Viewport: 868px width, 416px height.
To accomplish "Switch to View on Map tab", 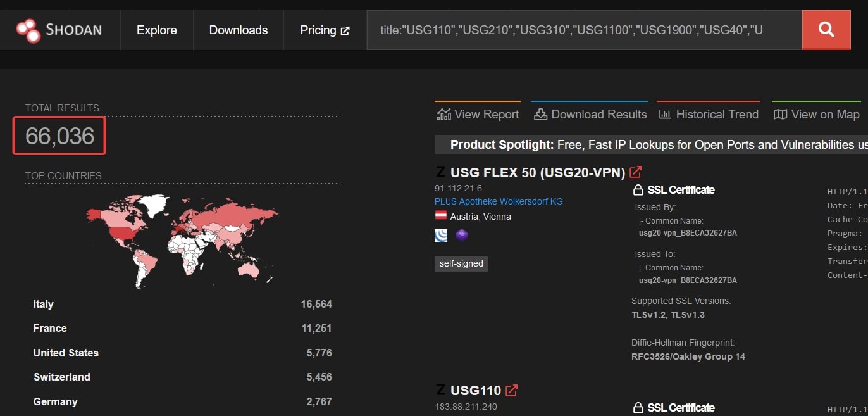I will (817, 115).
